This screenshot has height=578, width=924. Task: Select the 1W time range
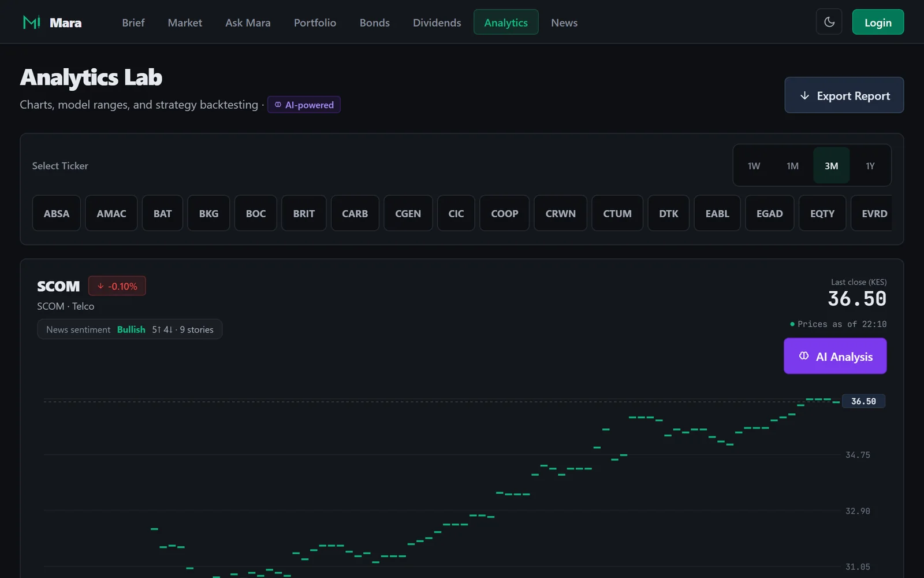click(754, 166)
